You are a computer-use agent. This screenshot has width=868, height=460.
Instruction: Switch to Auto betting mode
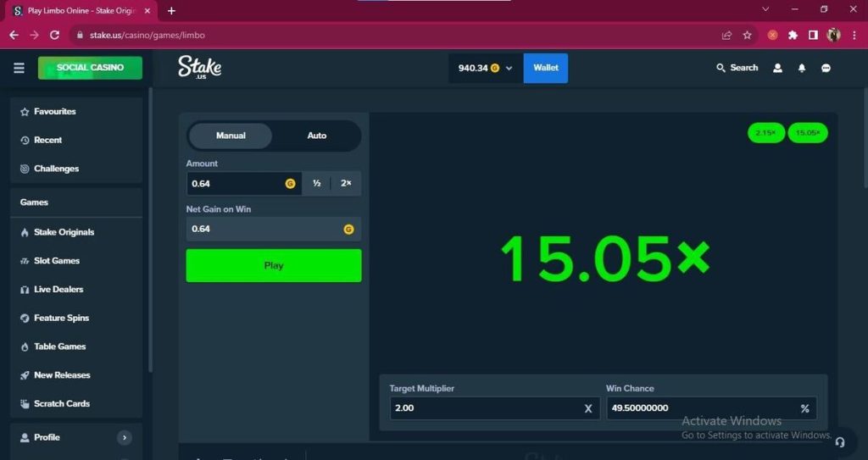pyautogui.click(x=317, y=136)
